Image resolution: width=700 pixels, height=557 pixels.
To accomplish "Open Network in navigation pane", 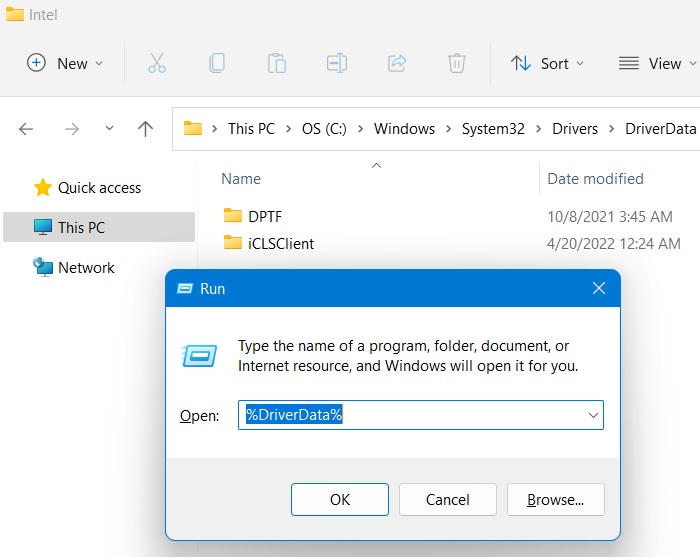I will point(74,267).
